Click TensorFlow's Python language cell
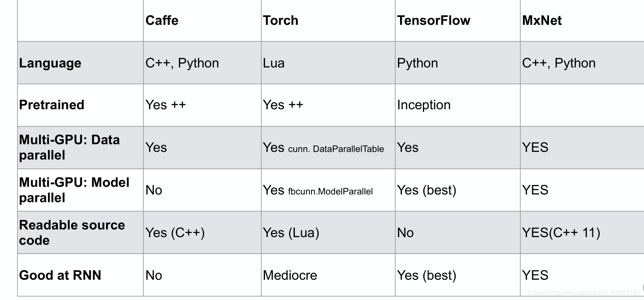 [417, 63]
